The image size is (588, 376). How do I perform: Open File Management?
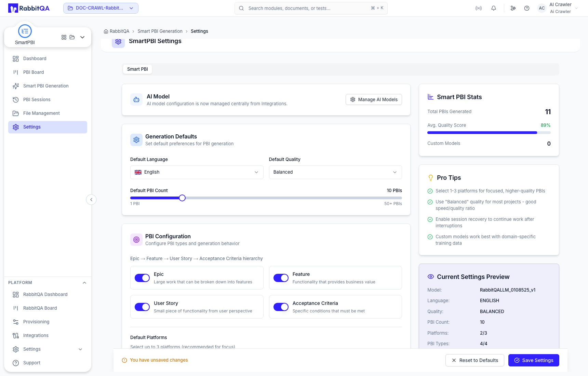48,113
